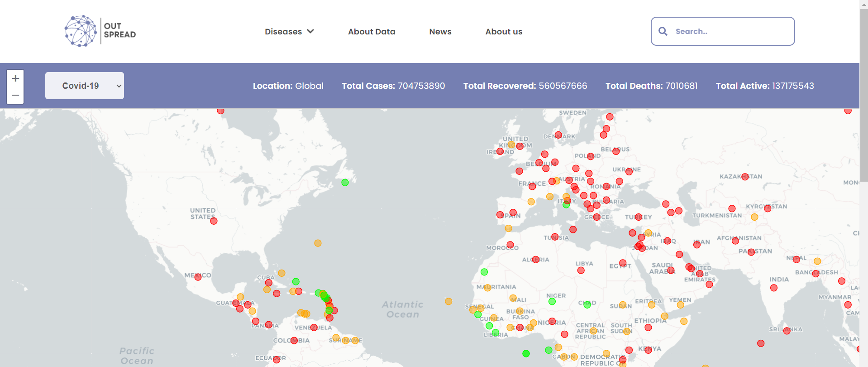868x367 pixels.
Task: Open the Diseases menu
Action: point(289,32)
